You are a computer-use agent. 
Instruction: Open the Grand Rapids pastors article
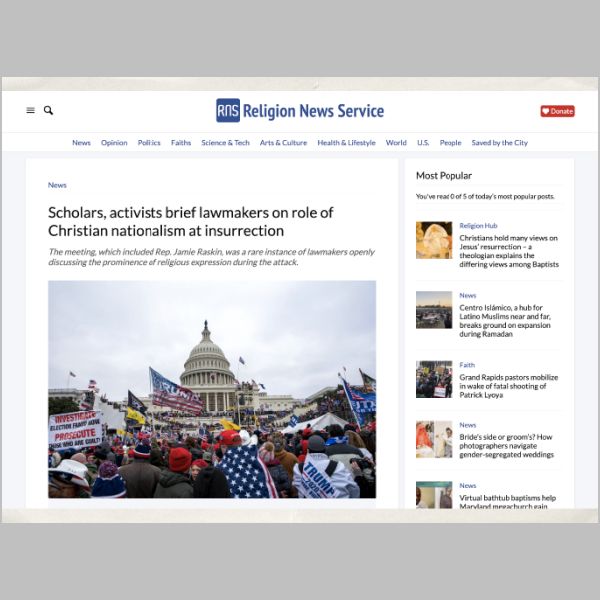pyautogui.click(x=509, y=386)
